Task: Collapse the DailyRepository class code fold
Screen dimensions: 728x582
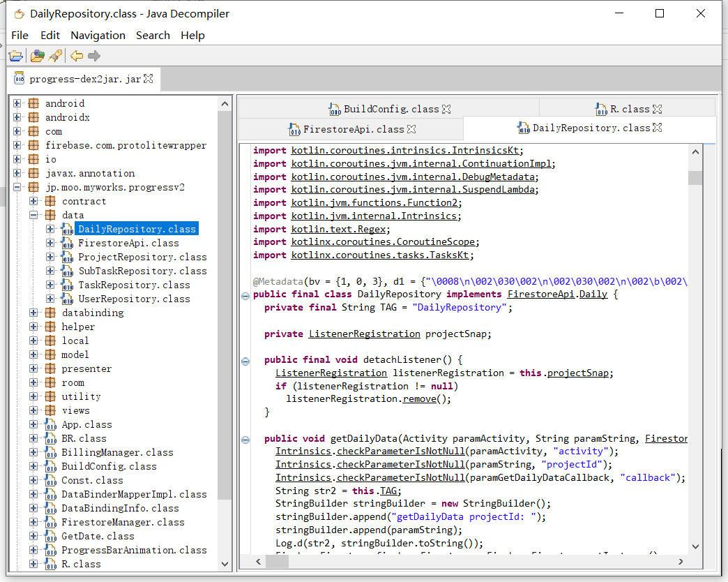Action: 245,296
